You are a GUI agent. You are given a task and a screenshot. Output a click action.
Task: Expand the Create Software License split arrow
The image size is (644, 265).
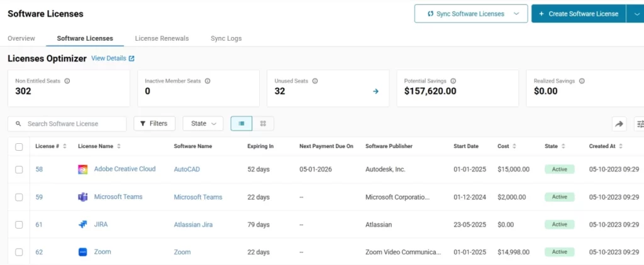pyautogui.click(x=635, y=14)
